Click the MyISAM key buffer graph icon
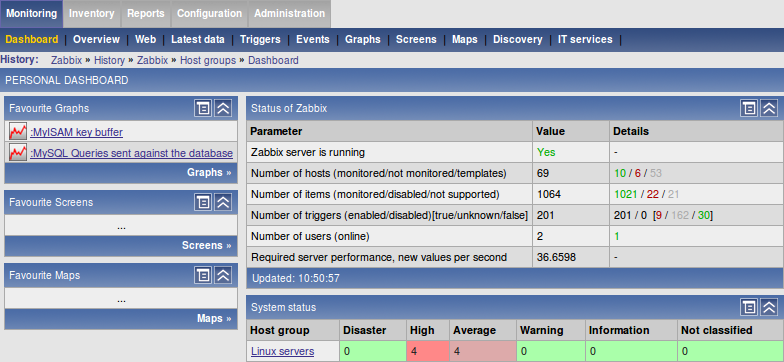784x362 pixels. pyautogui.click(x=18, y=132)
